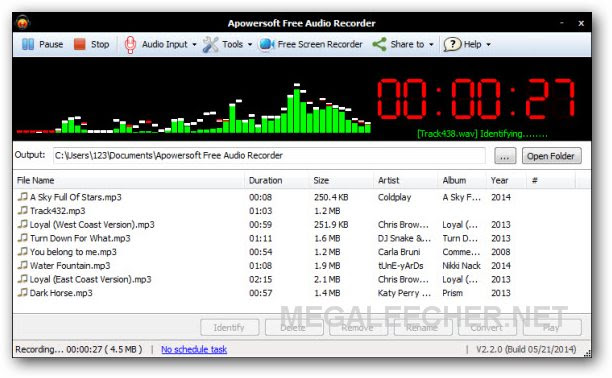Click the Free Screen Recorder camera icon

[267, 44]
